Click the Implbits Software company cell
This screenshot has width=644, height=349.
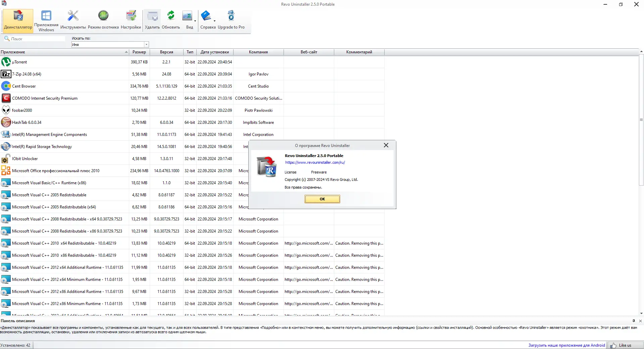(258, 122)
